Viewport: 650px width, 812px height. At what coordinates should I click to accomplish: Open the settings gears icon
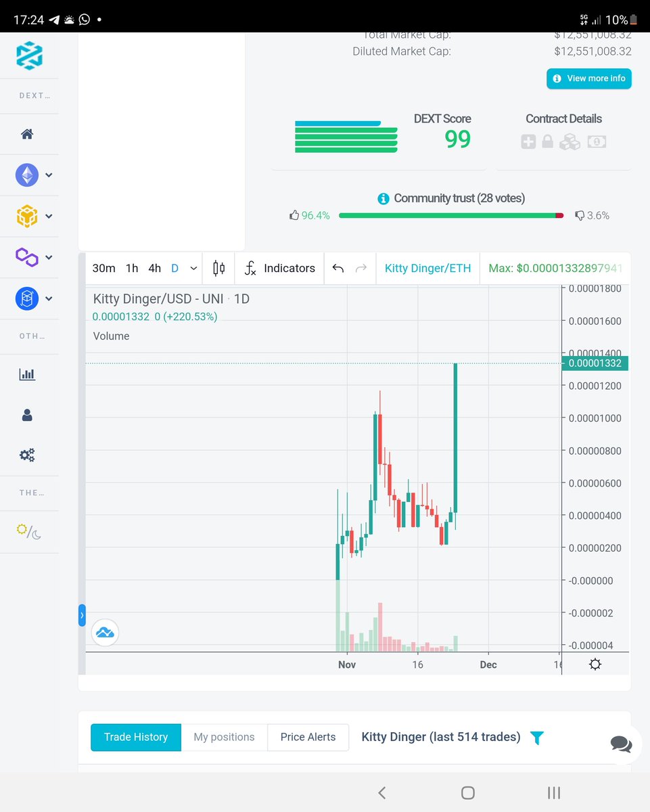click(x=27, y=455)
